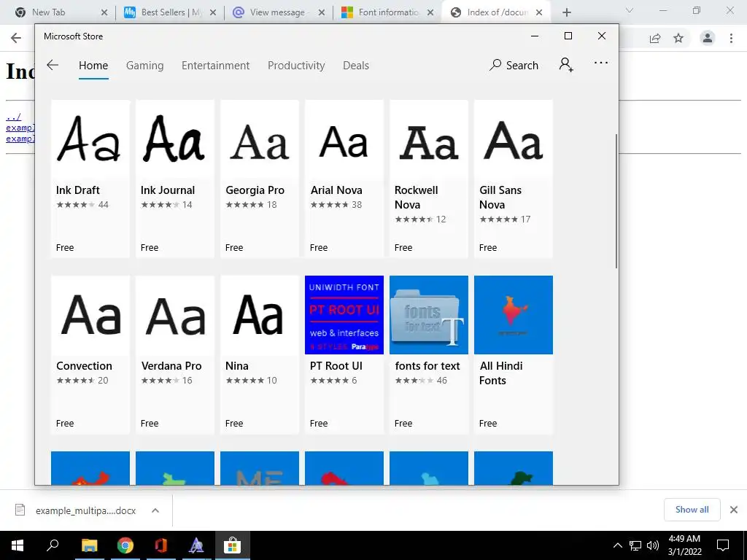Screen dimensions: 747x560
Task: Click the Verdana Pro title text
Action: (171, 366)
